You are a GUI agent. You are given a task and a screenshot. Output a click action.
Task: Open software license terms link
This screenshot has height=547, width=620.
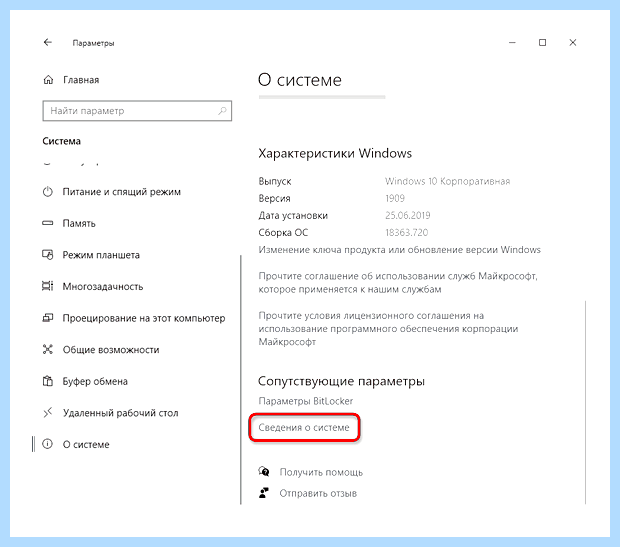388,329
